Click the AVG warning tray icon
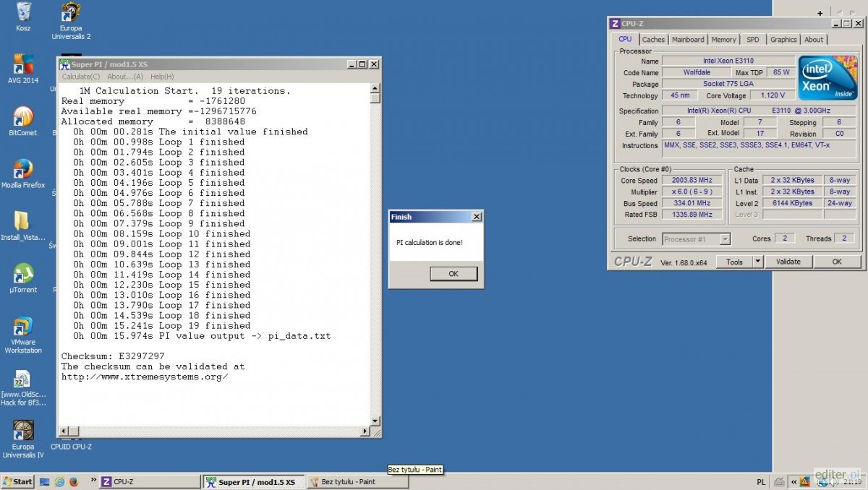 [804, 482]
